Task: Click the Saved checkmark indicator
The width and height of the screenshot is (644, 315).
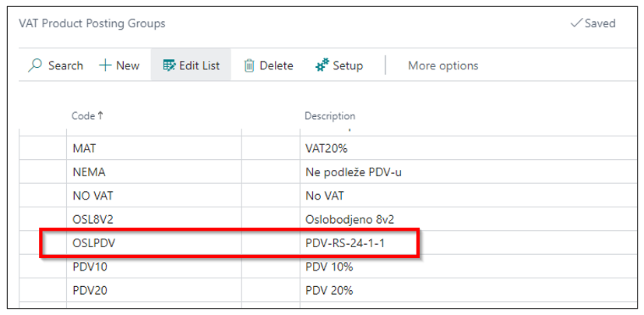Action: pyautogui.click(x=593, y=23)
